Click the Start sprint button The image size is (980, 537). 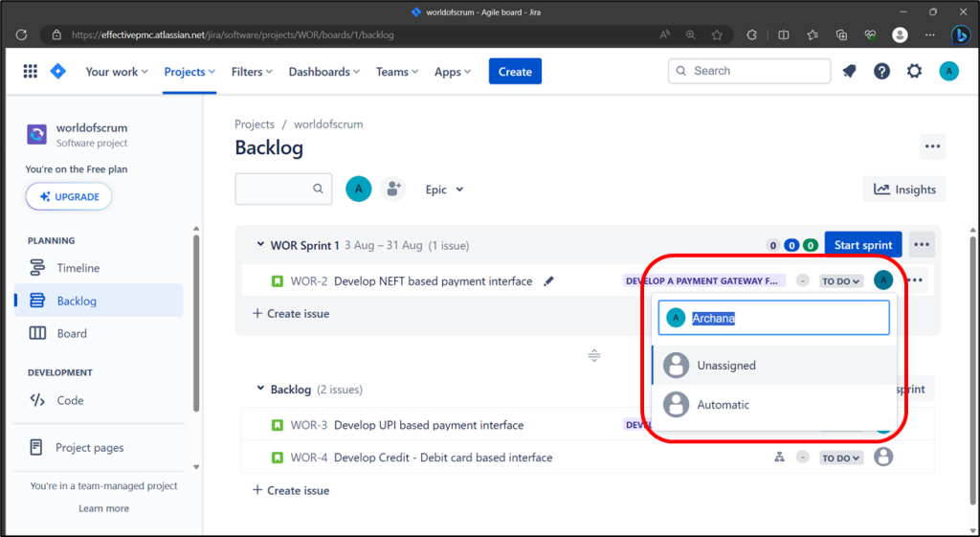[x=863, y=244]
